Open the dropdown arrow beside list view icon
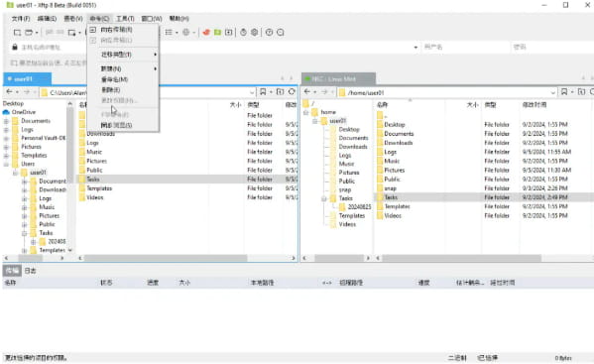 (177, 33)
